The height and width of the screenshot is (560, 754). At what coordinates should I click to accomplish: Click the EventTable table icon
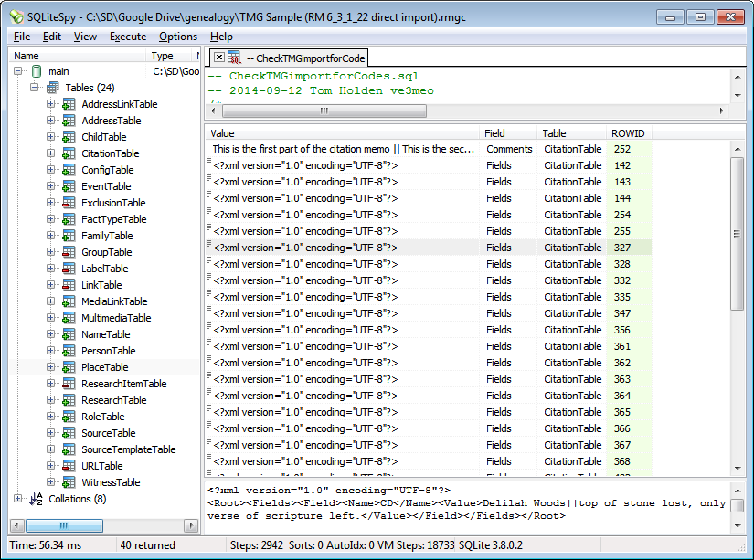tap(69, 186)
